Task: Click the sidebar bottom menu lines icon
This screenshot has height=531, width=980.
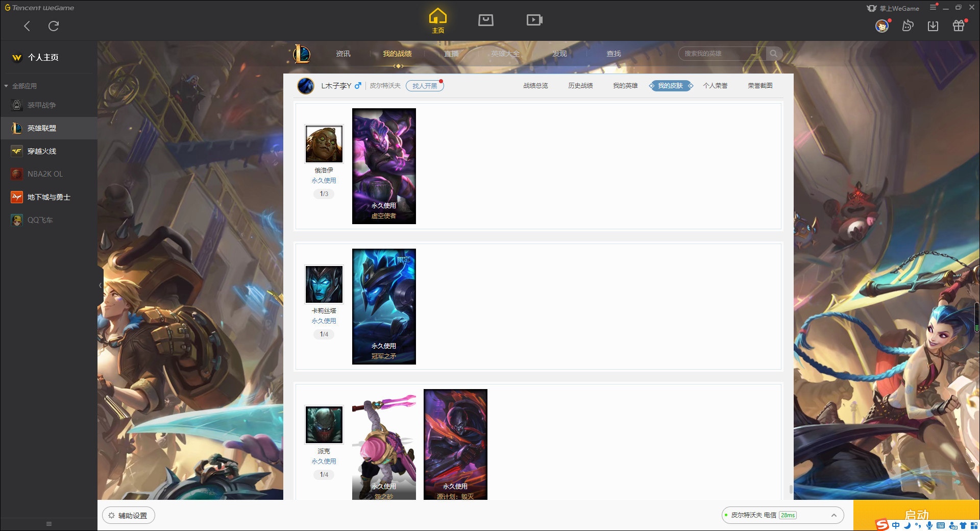Action: click(x=49, y=524)
